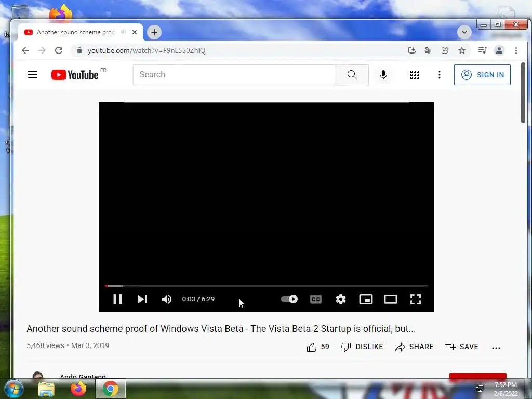The width and height of the screenshot is (532, 399).
Task: Enter full screen mode
Action: pyautogui.click(x=416, y=299)
